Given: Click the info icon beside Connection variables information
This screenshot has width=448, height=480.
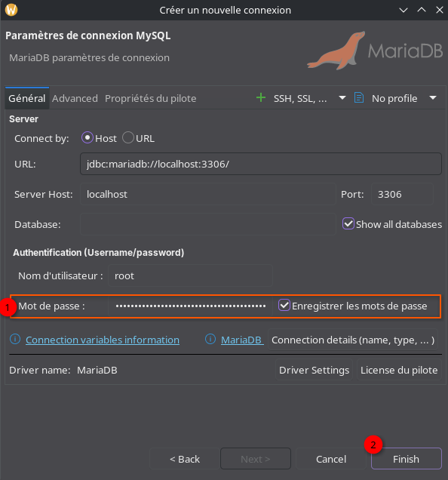Looking at the screenshot, I should pyautogui.click(x=15, y=339).
